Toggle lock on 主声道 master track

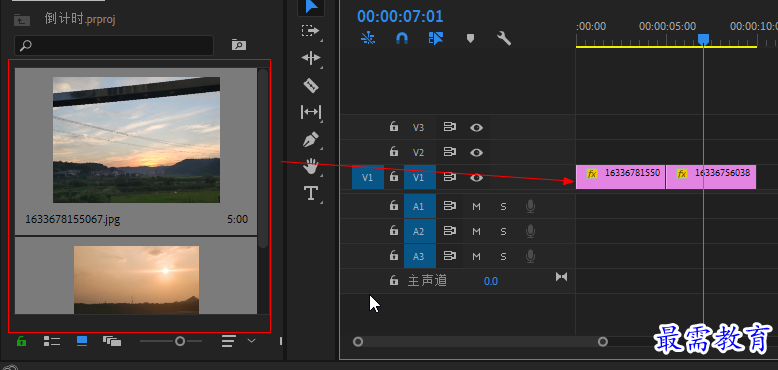(x=393, y=281)
